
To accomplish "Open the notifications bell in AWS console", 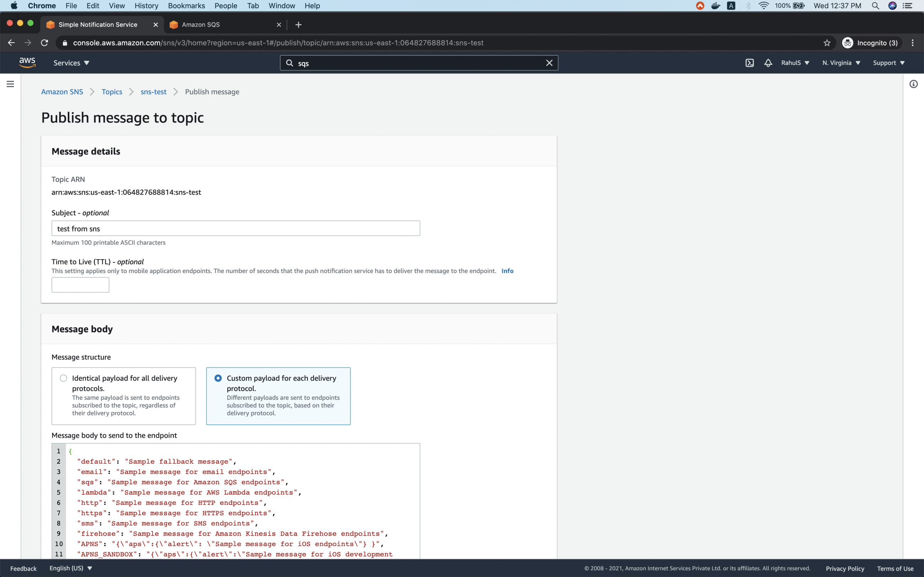I will (768, 62).
